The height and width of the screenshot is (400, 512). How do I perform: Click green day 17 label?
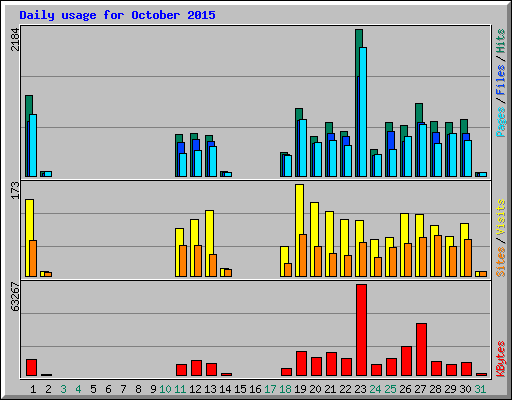pos(270,389)
